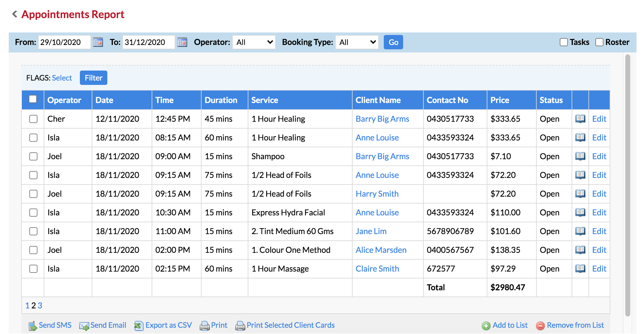Screen dimensions: 644x334
Task: Go to results page 1
Action: (27, 306)
